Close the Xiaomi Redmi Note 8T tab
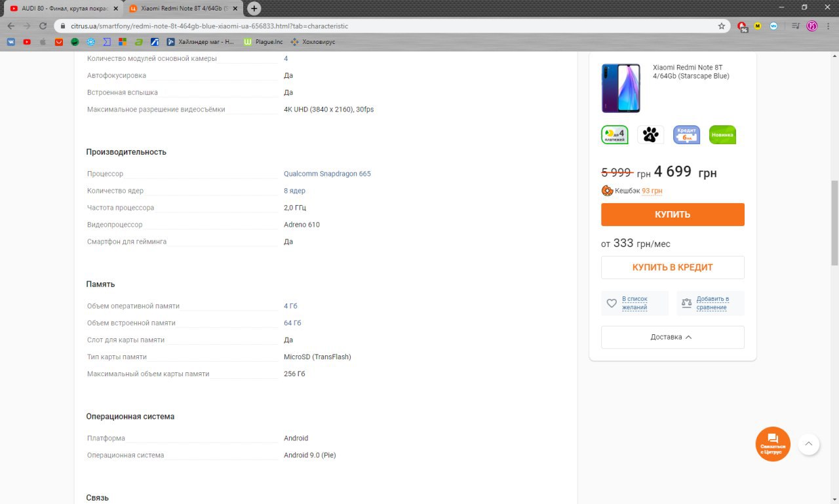The height and width of the screenshot is (504, 839). click(234, 9)
